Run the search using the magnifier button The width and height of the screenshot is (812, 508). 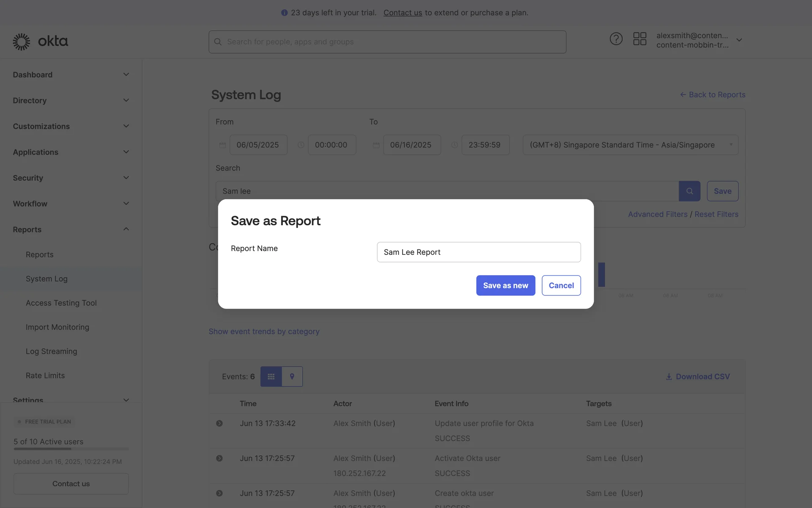[689, 191]
